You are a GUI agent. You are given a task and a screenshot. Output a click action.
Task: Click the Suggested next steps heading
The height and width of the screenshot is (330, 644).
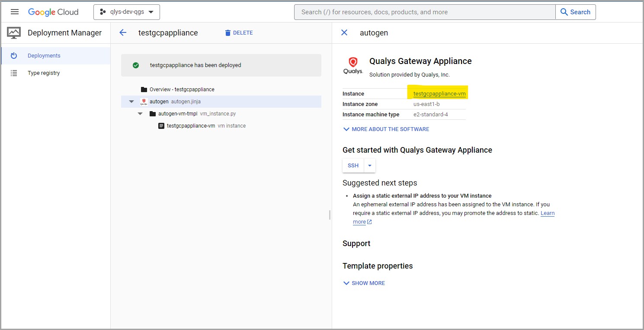pyautogui.click(x=380, y=183)
